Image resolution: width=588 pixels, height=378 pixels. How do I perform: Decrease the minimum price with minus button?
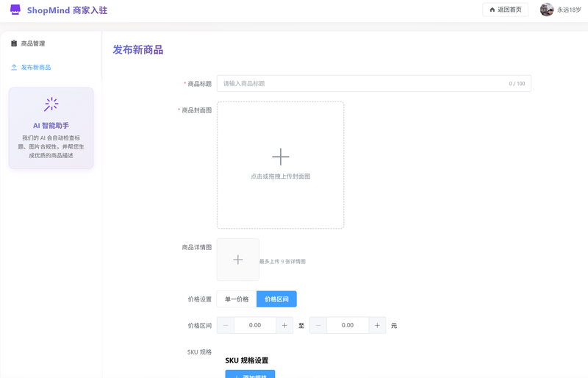pyautogui.click(x=226, y=325)
